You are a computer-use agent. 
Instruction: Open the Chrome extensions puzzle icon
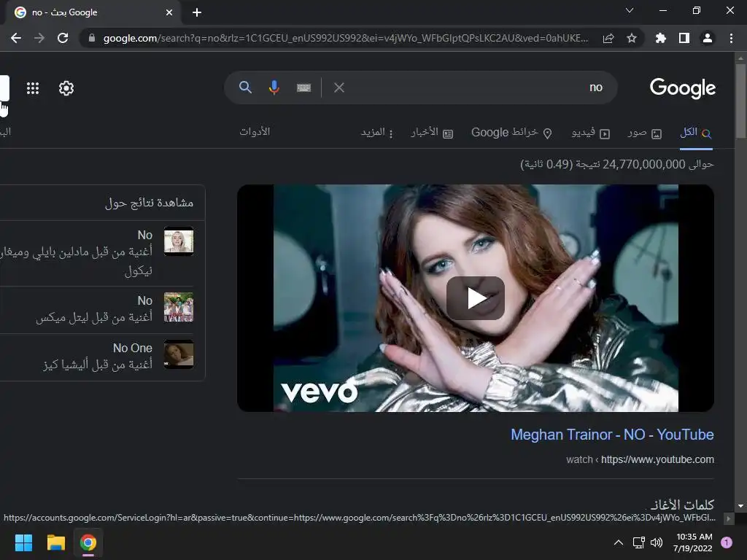click(x=661, y=38)
